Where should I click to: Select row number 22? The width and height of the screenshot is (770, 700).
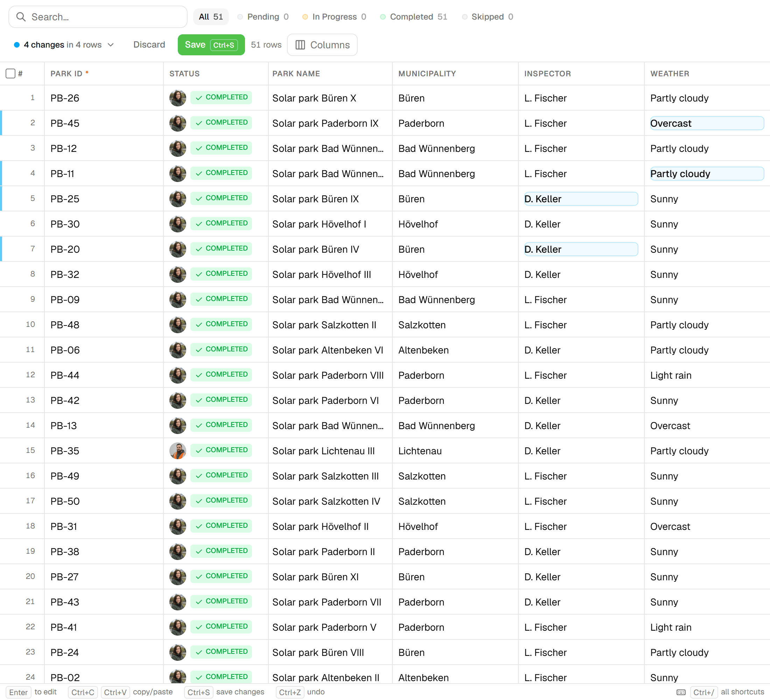[30, 627]
